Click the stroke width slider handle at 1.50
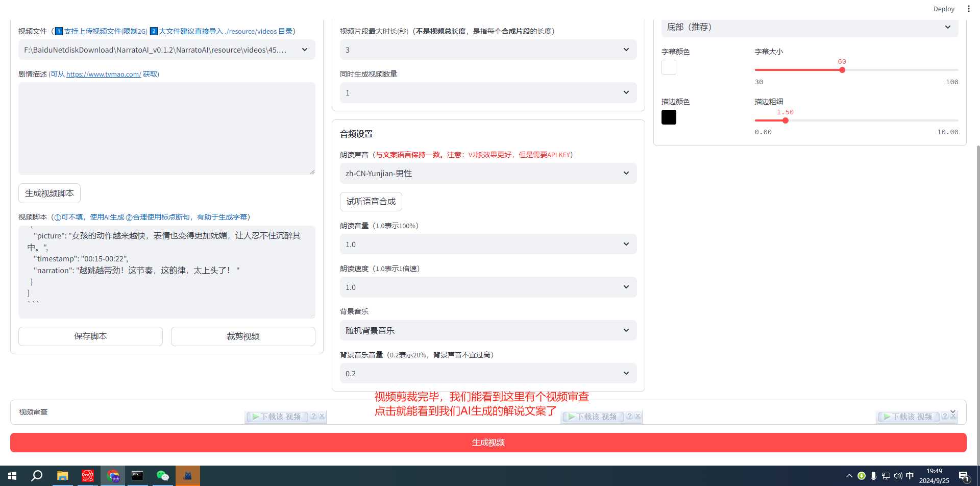The height and width of the screenshot is (486, 980). tap(786, 120)
